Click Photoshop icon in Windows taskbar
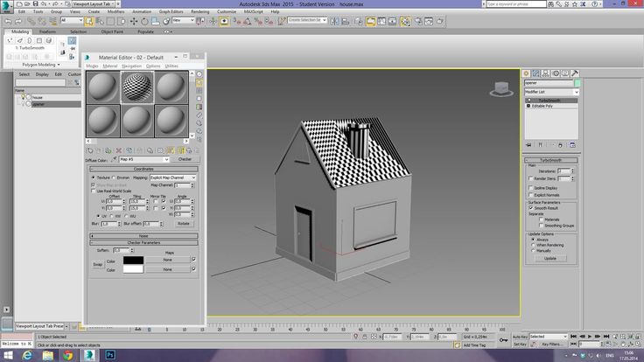644x362 pixels. [112, 356]
